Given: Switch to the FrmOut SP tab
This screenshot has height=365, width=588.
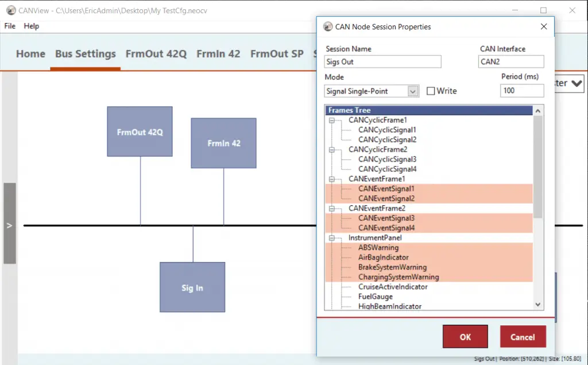Looking at the screenshot, I should coord(277,54).
